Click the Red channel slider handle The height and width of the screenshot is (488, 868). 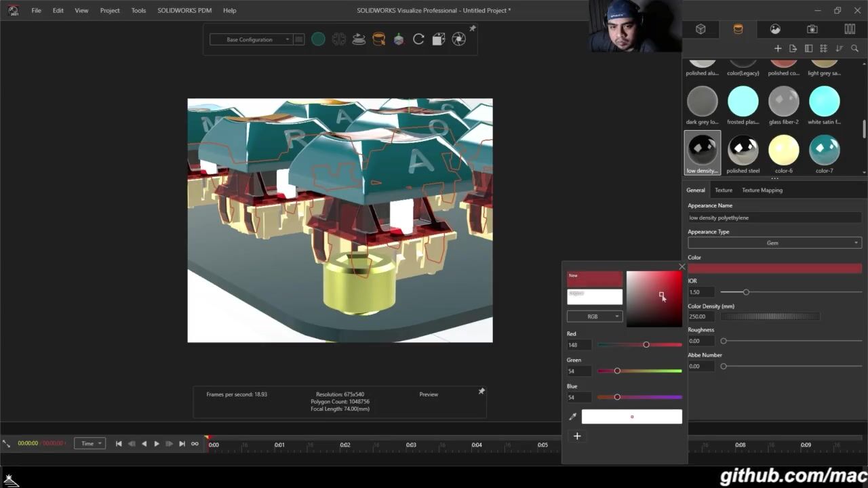(646, 344)
